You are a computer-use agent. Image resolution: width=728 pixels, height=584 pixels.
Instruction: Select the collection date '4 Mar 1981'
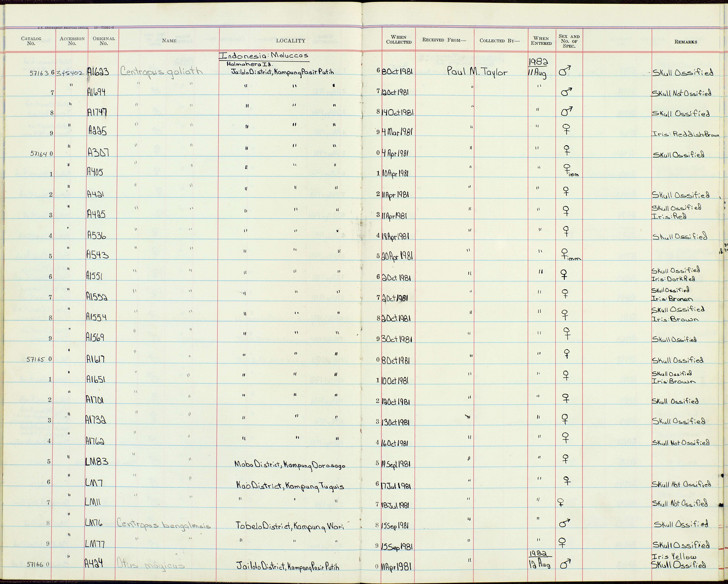(x=397, y=132)
